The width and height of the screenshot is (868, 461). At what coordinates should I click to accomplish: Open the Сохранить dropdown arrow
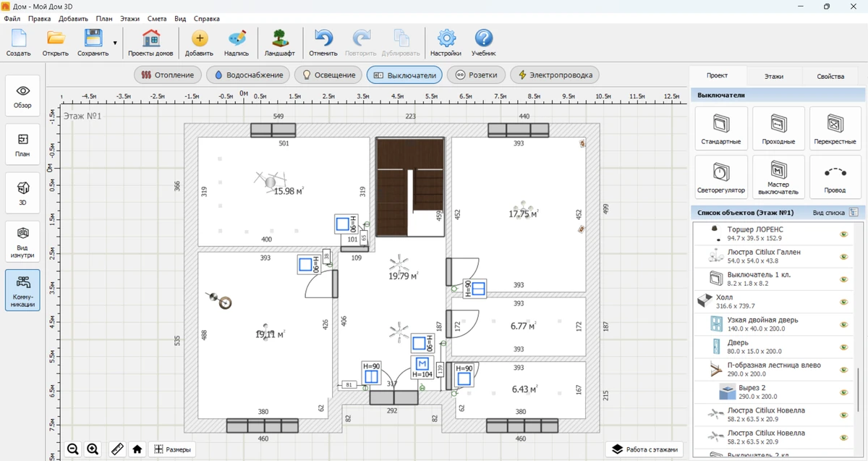point(115,43)
